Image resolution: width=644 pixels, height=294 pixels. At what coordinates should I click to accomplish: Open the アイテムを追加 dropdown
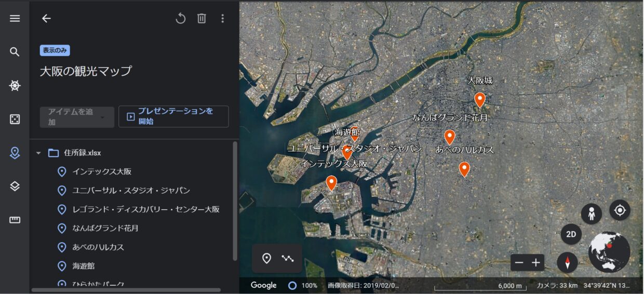point(77,117)
